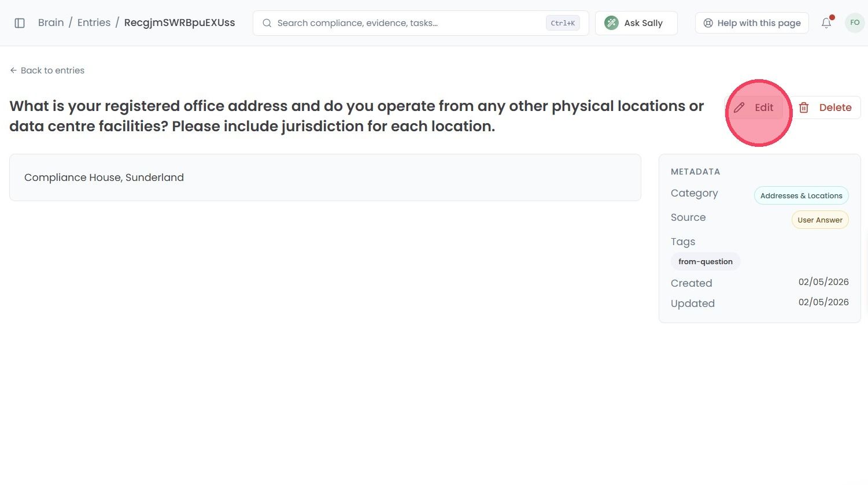Click Back to entries link

point(47,71)
